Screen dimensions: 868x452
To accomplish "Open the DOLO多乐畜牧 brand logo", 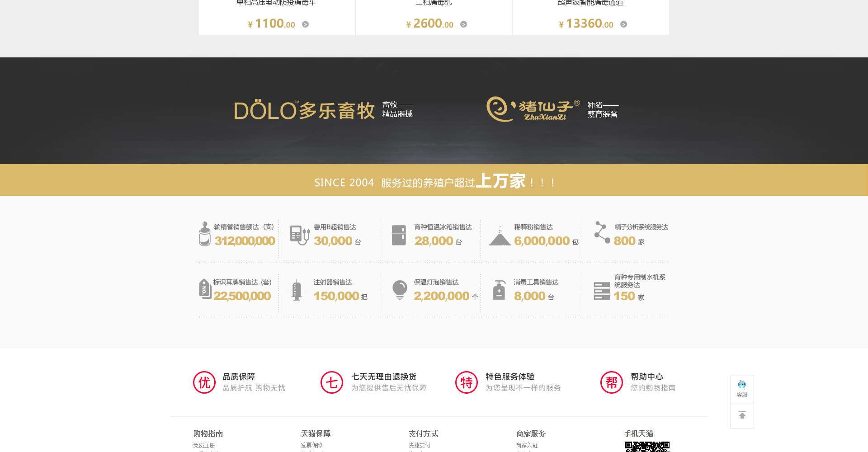I will click(x=304, y=110).
